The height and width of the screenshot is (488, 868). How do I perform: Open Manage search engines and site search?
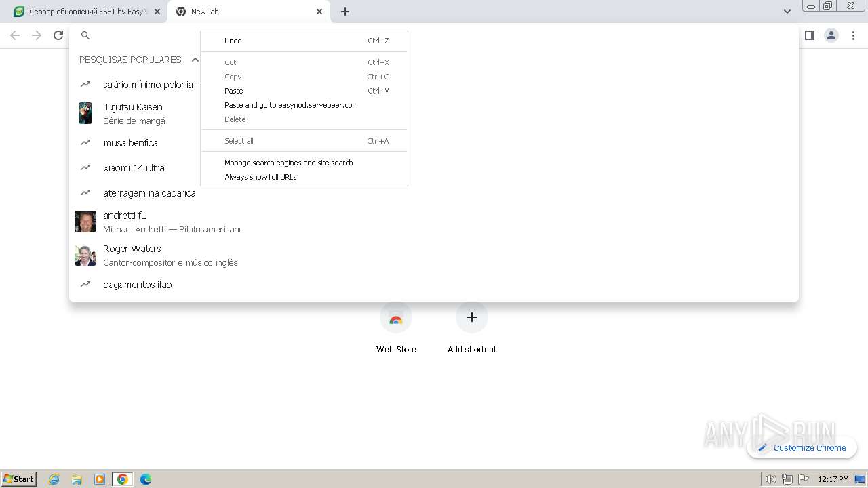[x=304, y=163]
